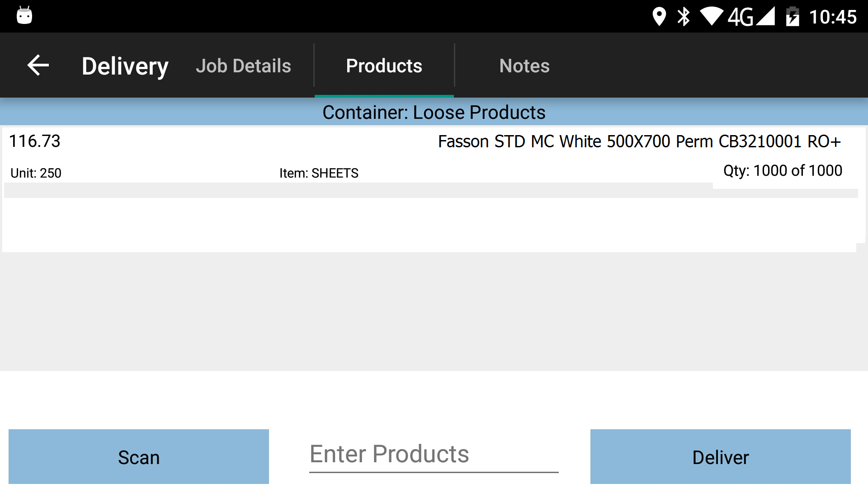Focus the Enter Products input field
The height and width of the screenshot is (488, 868).
tap(434, 455)
